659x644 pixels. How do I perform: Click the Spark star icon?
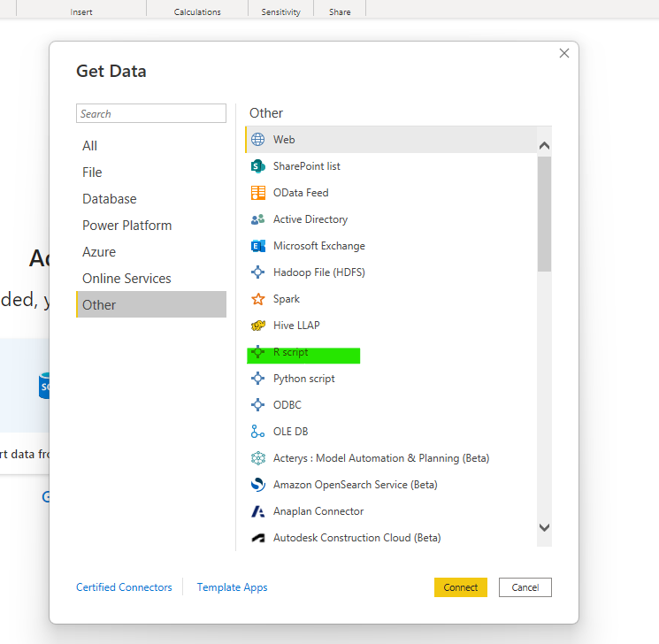[257, 299]
